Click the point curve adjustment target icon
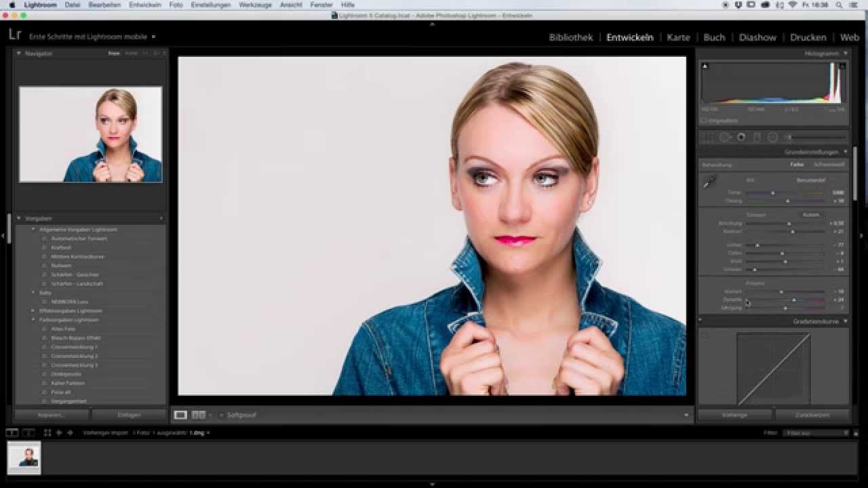The height and width of the screenshot is (488, 868). point(705,336)
